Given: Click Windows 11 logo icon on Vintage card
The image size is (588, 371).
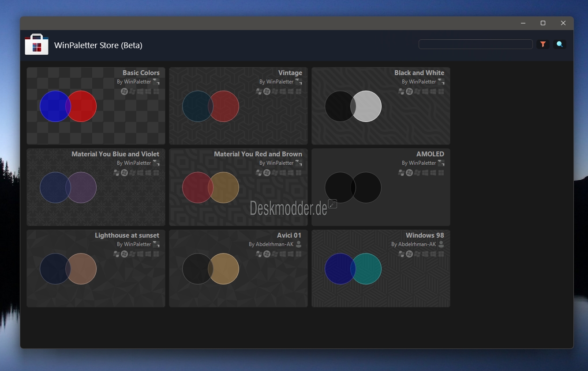Looking at the screenshot, I should tap(299, 91).
